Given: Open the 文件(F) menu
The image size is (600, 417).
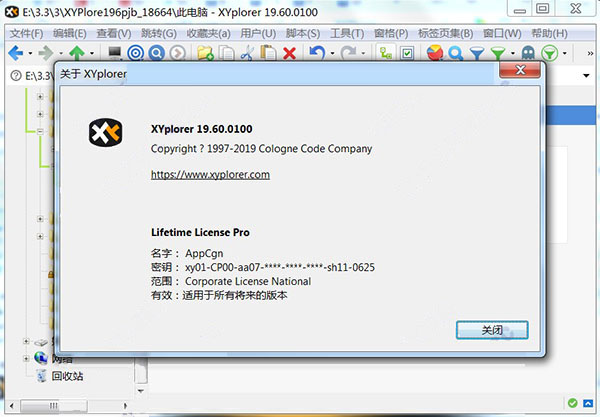Looking at the screenshot, I should [26, 33].
